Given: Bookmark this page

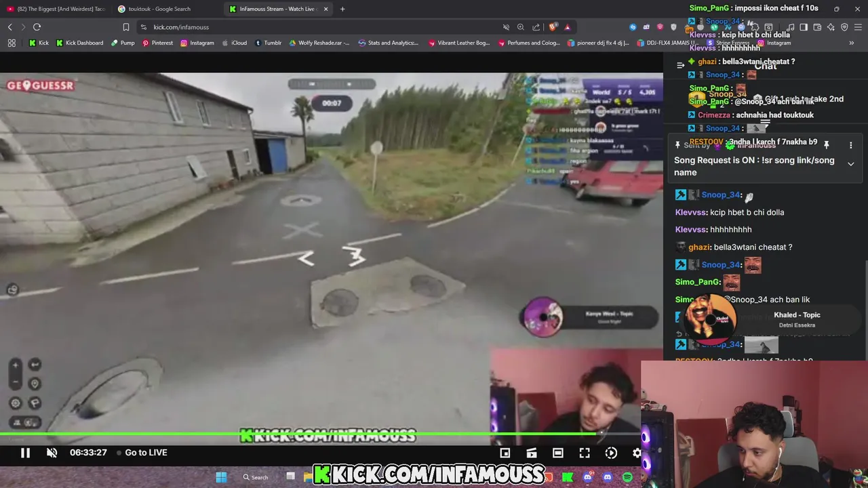Looking at the screenshot, I should pos(125,27).
